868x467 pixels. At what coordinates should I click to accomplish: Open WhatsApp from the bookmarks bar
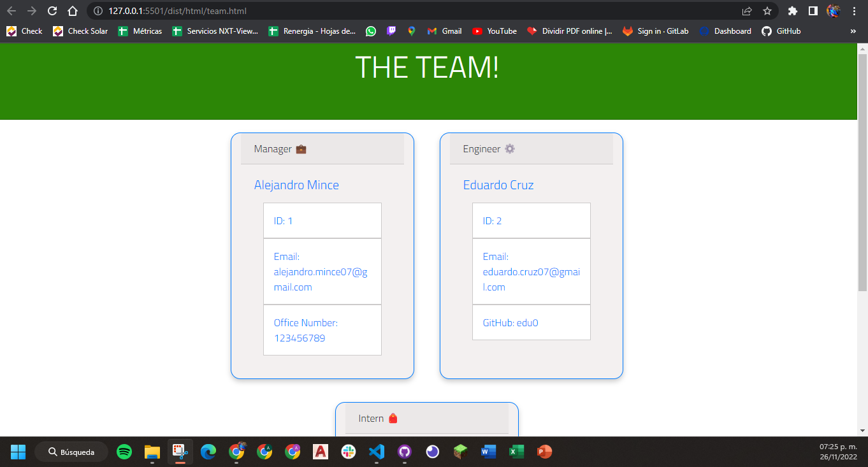pos(371,31)
